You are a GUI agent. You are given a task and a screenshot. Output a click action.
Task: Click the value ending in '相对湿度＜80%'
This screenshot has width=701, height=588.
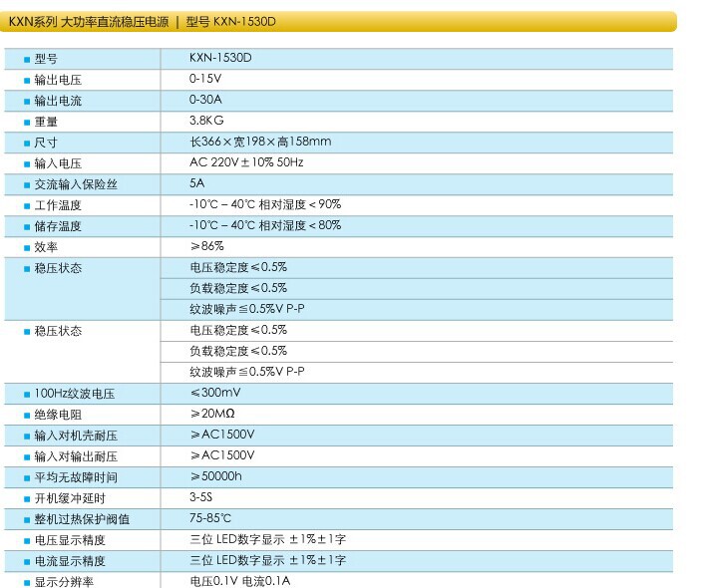265,225
